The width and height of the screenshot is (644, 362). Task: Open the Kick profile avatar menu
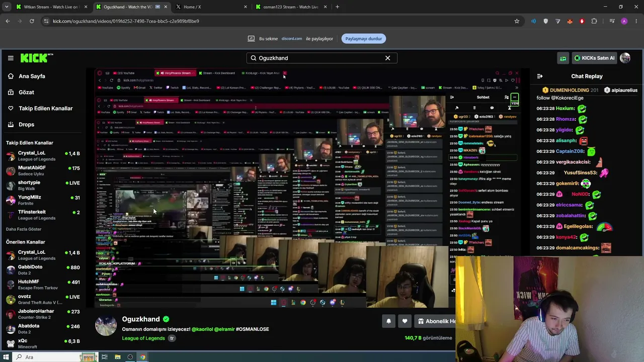[x=625, y=58]
